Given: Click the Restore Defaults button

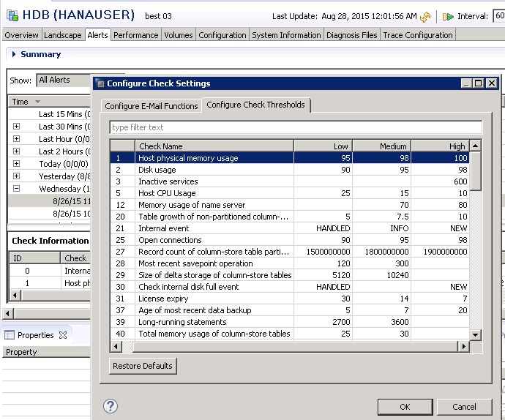Looking at the screenshot, I should click(143, 366).
